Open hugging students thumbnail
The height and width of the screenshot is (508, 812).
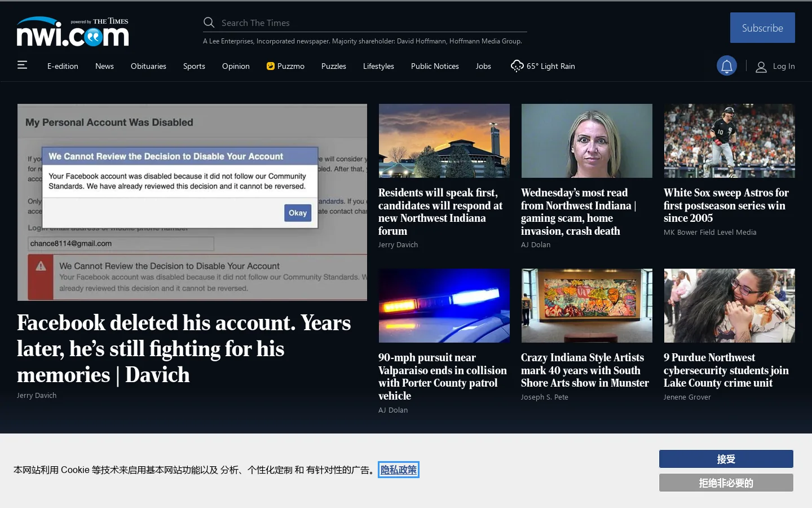(730, 305)
